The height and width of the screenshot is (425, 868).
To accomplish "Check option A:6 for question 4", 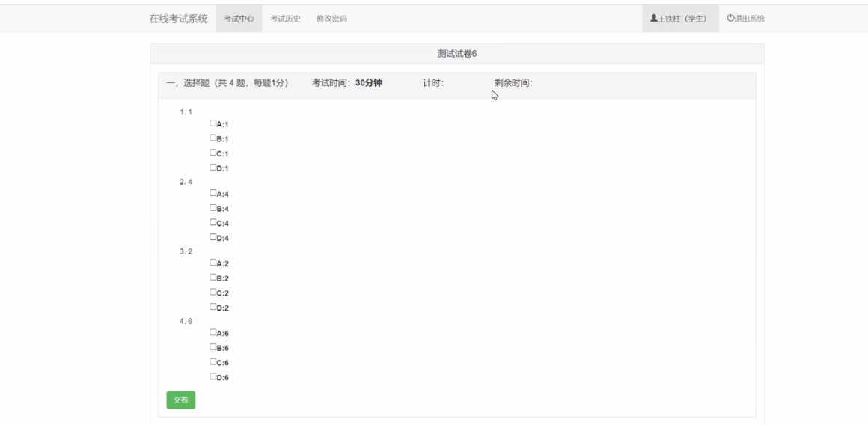I will (x=213, y=332).
